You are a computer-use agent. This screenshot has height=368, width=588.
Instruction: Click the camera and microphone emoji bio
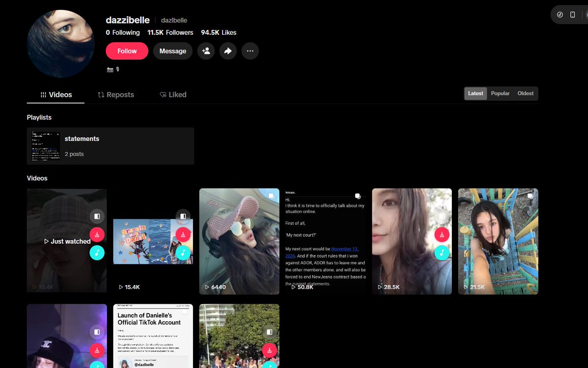113,70
